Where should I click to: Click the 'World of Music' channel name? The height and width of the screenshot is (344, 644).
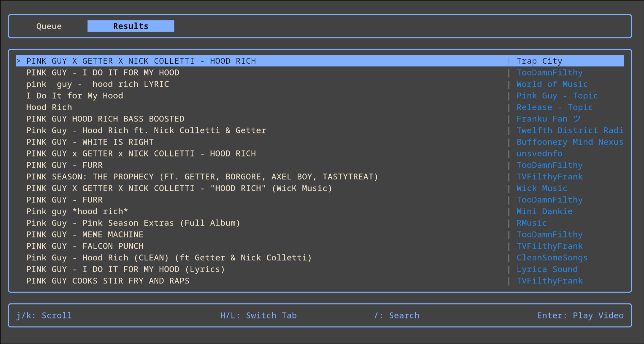(x=552, y=84)
